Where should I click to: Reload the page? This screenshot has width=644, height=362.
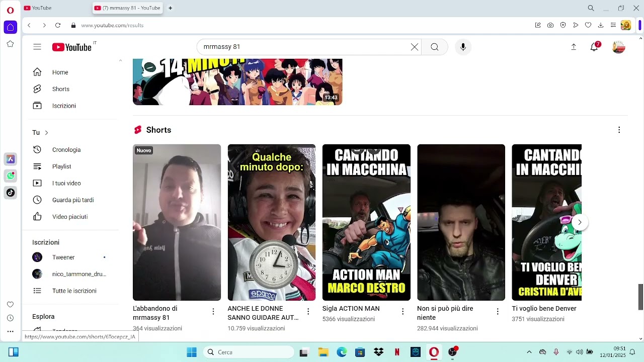point(58,25)
